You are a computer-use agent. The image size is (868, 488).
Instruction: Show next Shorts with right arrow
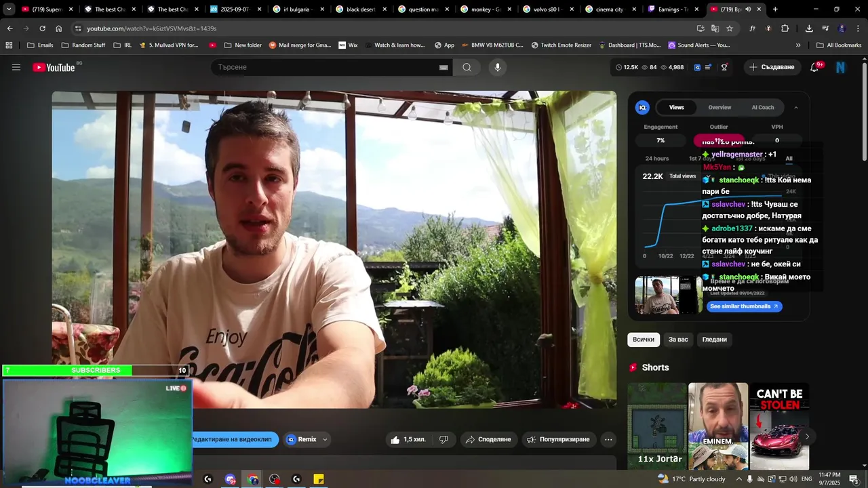click(806, 436)
